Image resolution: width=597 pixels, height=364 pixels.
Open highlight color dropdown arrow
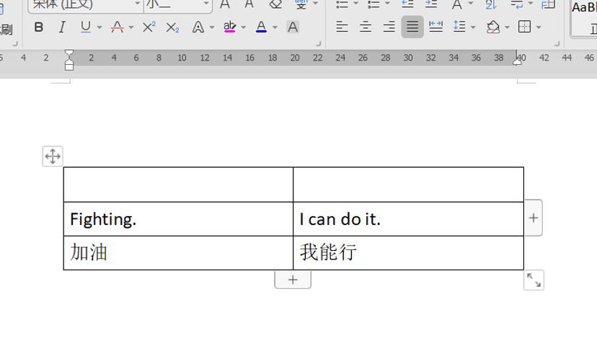click(x=244, y=27)
